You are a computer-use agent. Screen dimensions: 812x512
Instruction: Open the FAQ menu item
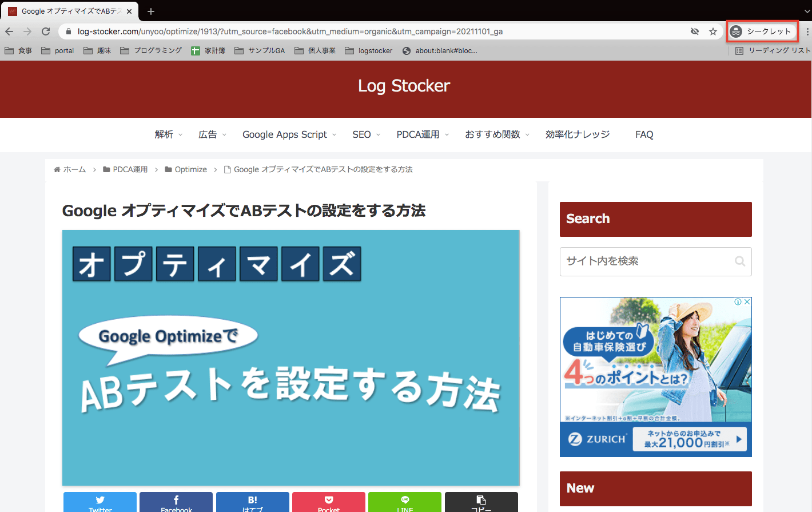(644, 134)
